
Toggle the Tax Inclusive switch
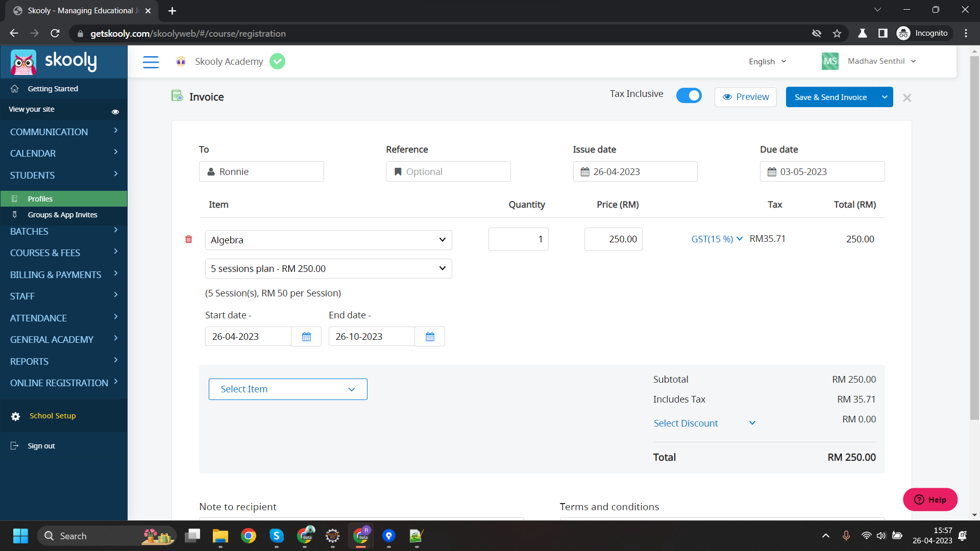click(689, 95)
